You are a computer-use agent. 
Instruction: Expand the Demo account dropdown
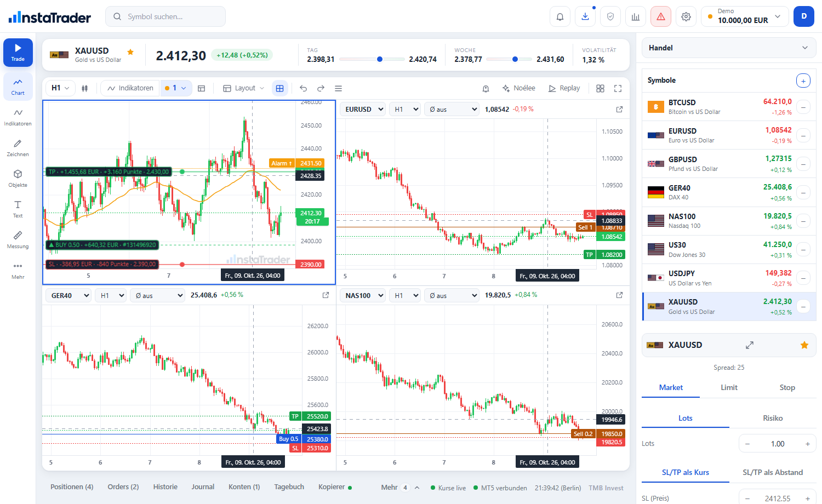[745, 16]
